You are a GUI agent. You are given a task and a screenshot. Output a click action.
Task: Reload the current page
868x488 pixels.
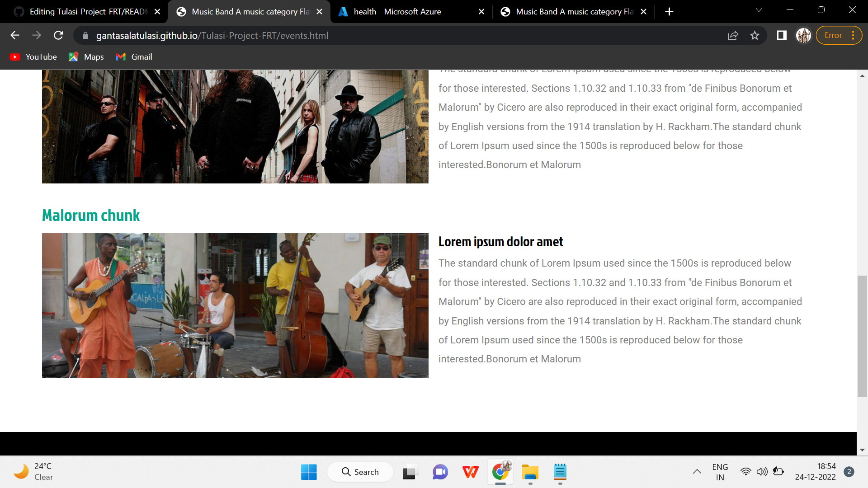pos(58,35)
